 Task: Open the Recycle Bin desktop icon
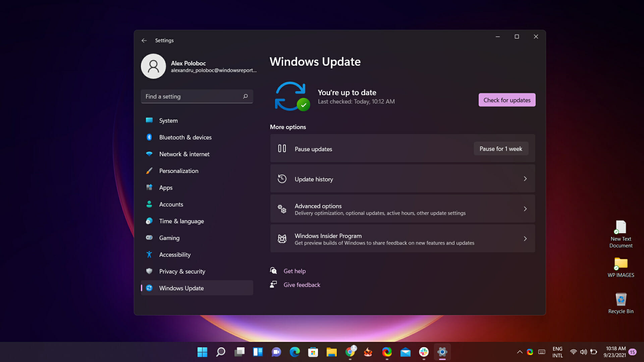point(621,300)
